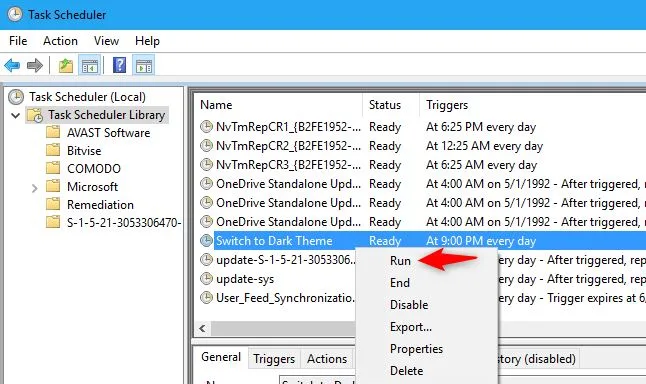Click the Microsoft folder icon
Viewport: 646px width, 384px height.
53,186
